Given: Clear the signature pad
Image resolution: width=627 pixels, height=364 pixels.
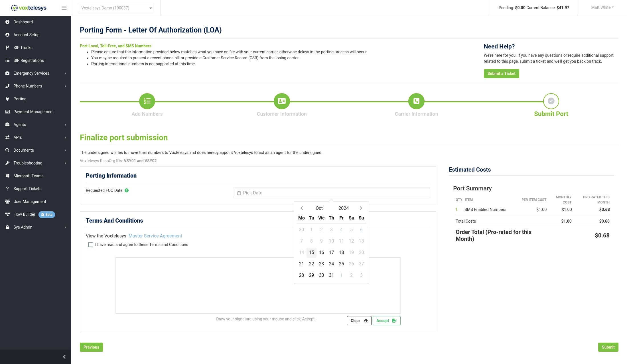Looking at the screenshot, I should (359, 321).
